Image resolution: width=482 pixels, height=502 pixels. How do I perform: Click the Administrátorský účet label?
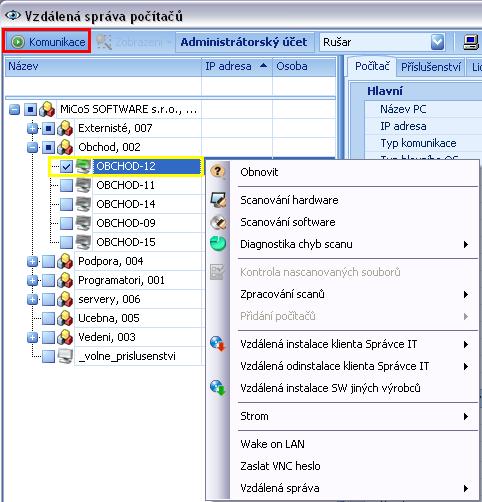(244, 42)
